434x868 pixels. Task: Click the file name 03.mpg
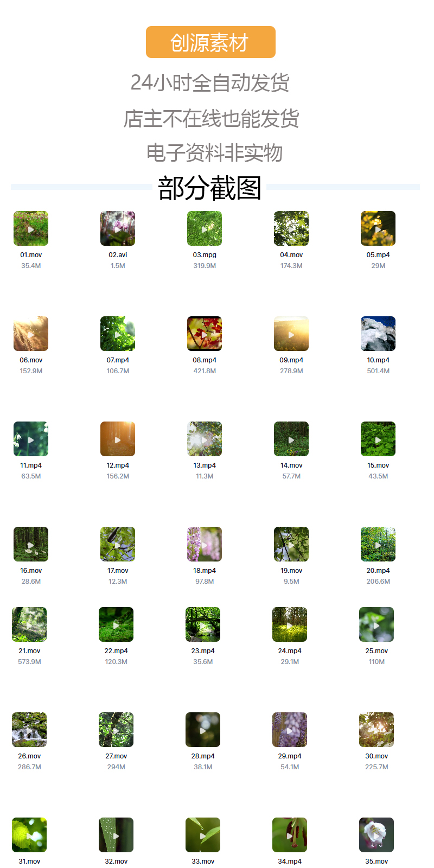coord(205,254)
